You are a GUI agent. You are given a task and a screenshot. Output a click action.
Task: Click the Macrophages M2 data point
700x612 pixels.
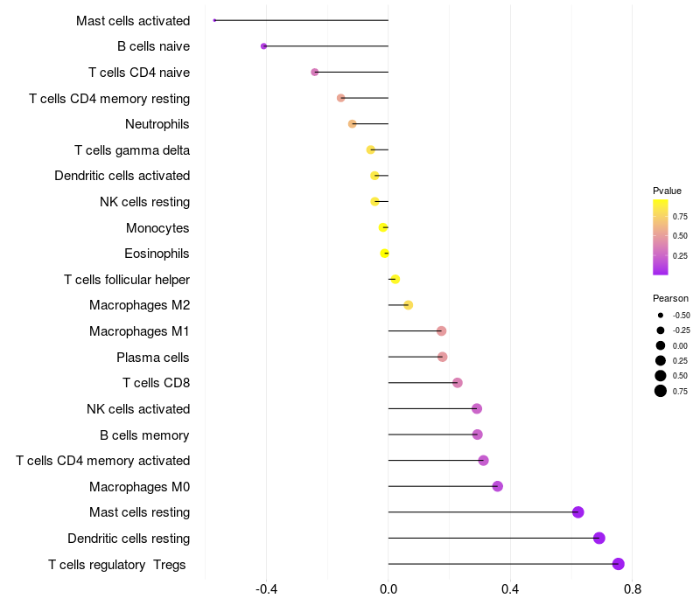coord(408,305)
